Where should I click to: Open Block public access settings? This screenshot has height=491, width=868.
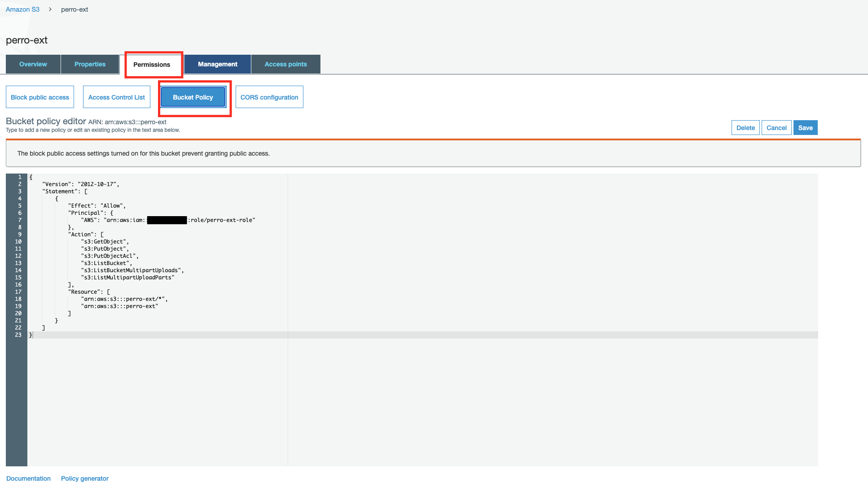39,97
